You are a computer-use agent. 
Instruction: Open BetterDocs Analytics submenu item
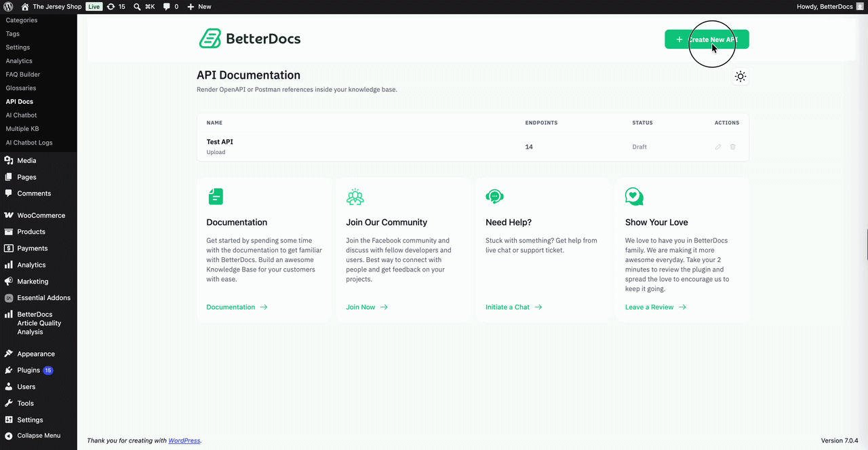coord(19,61)
